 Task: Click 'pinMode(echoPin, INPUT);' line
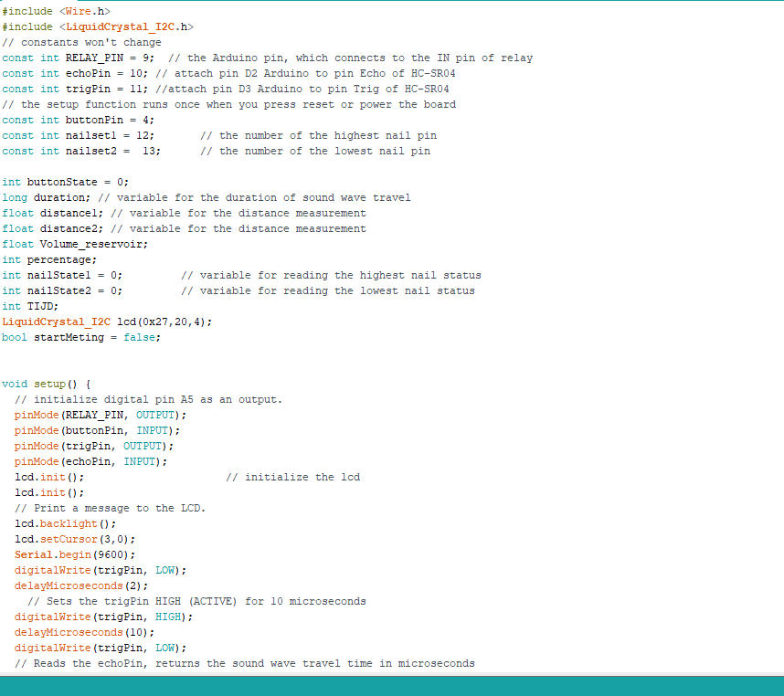91,461
